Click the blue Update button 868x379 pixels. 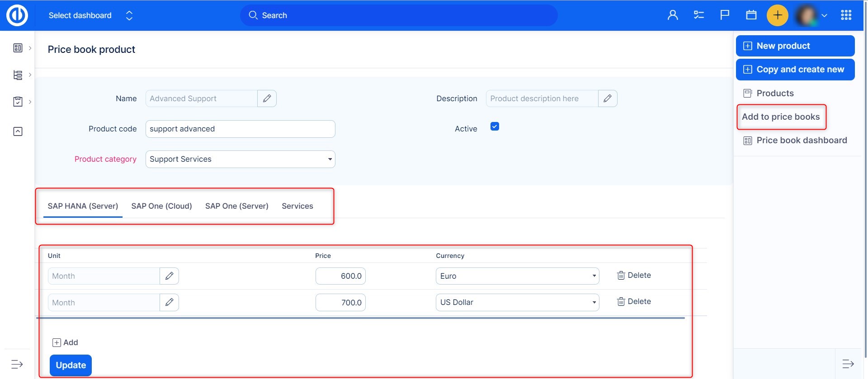tap(71, 365)
